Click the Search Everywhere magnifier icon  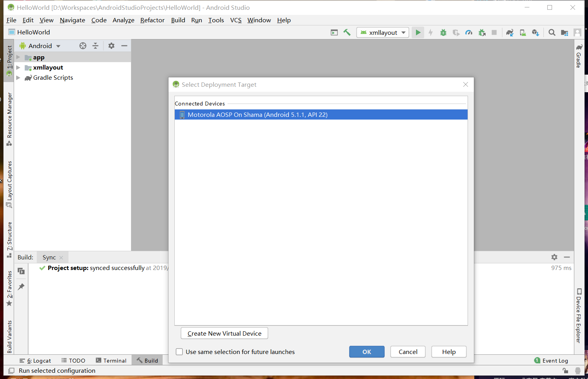[x=552, y=32]
